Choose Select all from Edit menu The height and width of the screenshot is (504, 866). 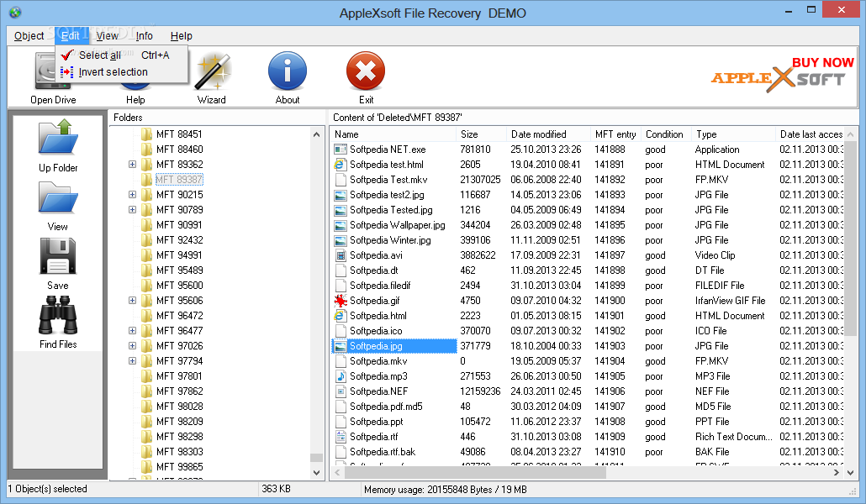122,55
